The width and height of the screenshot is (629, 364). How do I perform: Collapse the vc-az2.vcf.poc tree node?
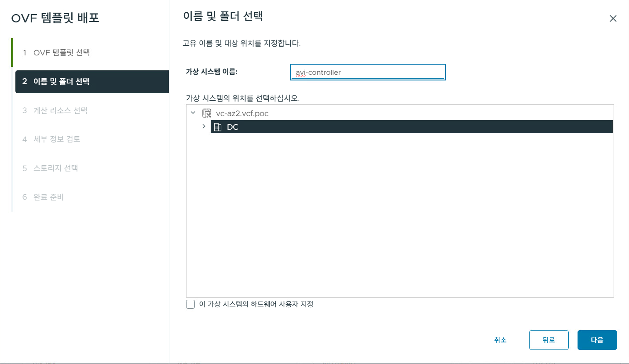pos(193,113)
